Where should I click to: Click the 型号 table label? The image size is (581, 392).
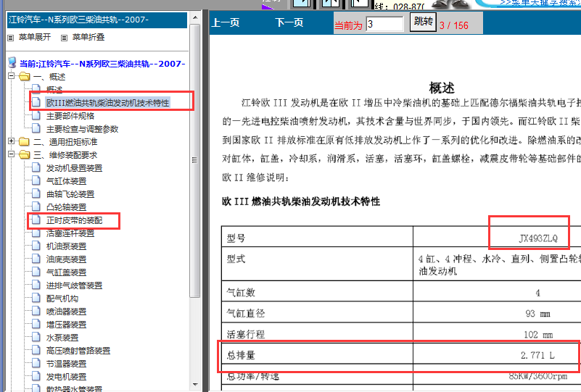[x=236, y=238]
